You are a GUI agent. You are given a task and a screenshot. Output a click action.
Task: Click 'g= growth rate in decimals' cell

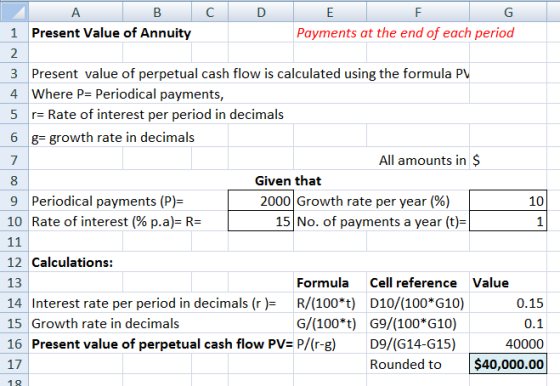pyautogui.click(x=113, y=137)
